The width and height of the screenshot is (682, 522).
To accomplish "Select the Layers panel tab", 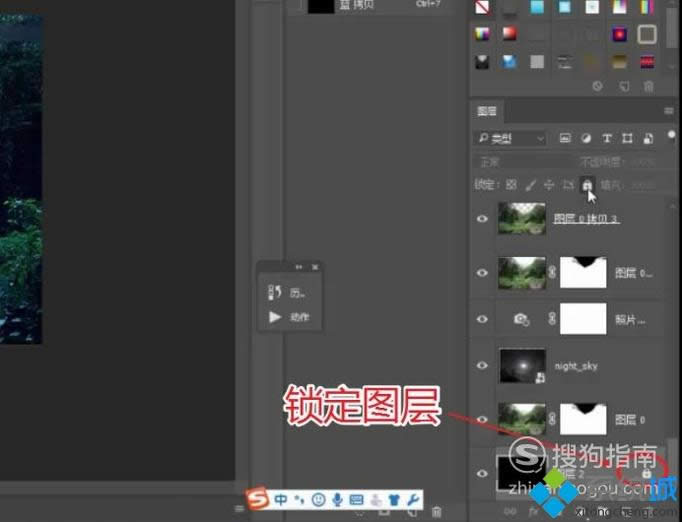I will coord(487,111).
